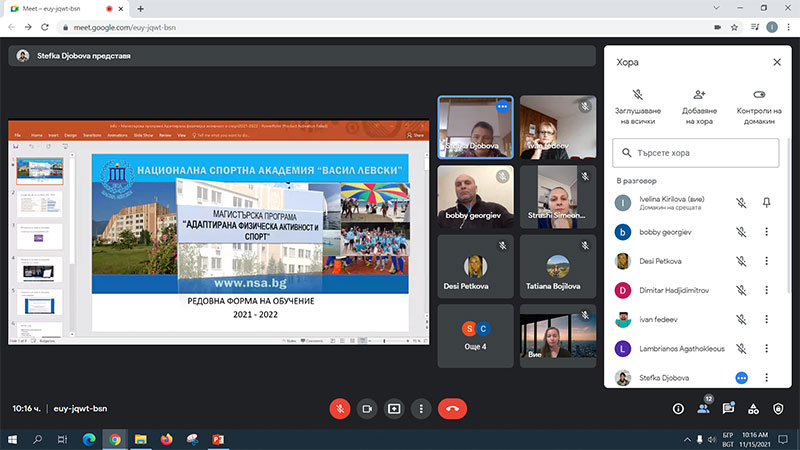Click the Търсете хора search field
Viewport: 800px width, 450px height.
click(695, 153)
